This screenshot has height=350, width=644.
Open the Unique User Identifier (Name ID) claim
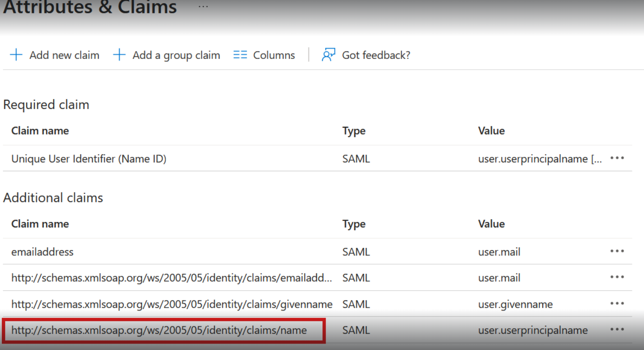click(x=89, y=159)
